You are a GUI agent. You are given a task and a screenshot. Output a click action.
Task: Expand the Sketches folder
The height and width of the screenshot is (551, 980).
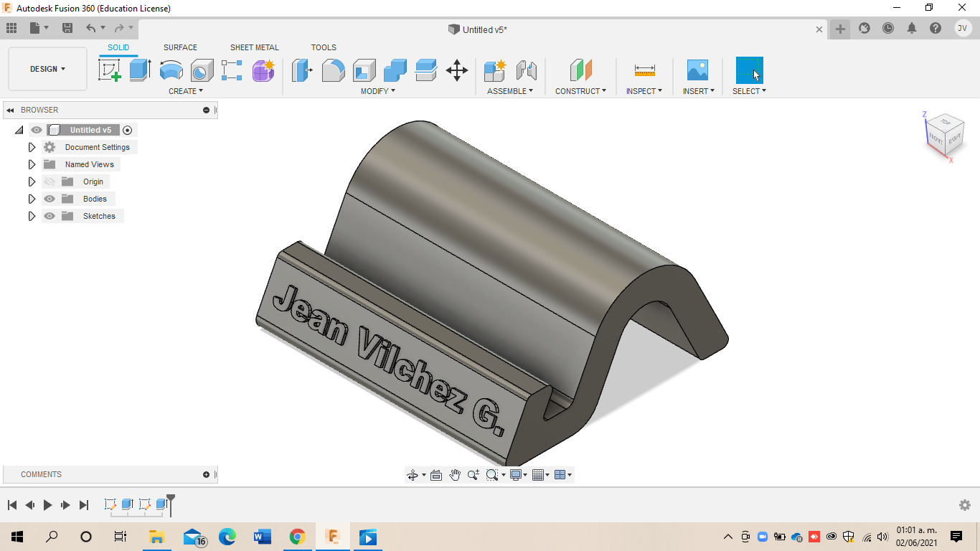(32, 216)
